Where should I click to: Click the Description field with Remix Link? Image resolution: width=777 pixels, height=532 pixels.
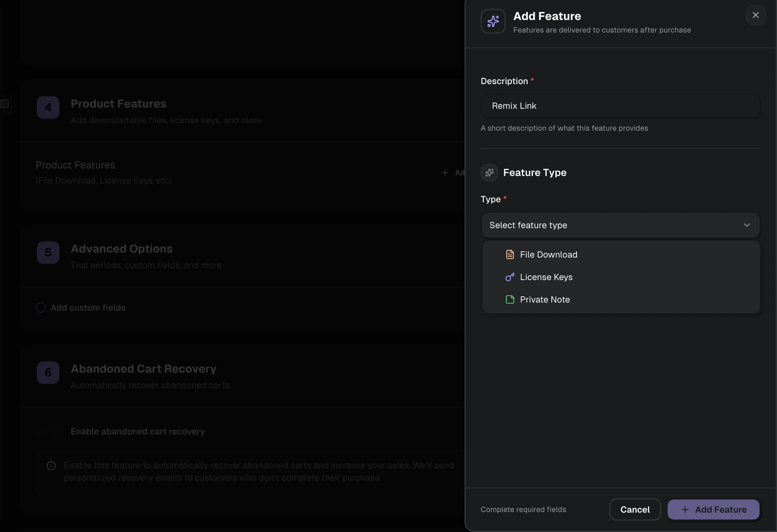tap(620, 106)
